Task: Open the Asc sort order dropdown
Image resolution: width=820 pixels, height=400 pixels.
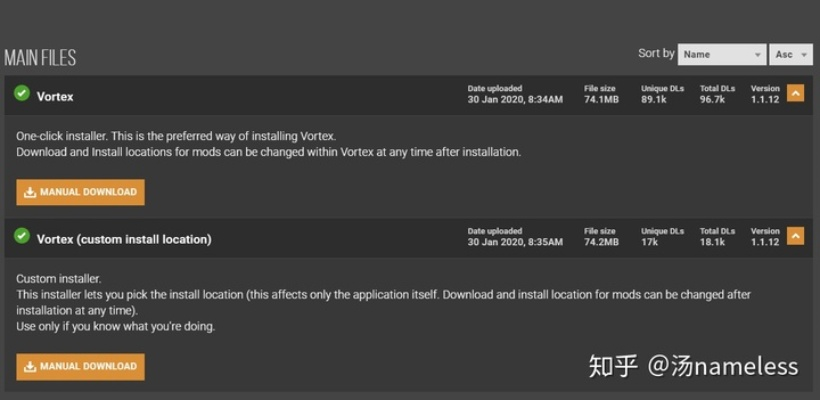Action: click(791, 54)
